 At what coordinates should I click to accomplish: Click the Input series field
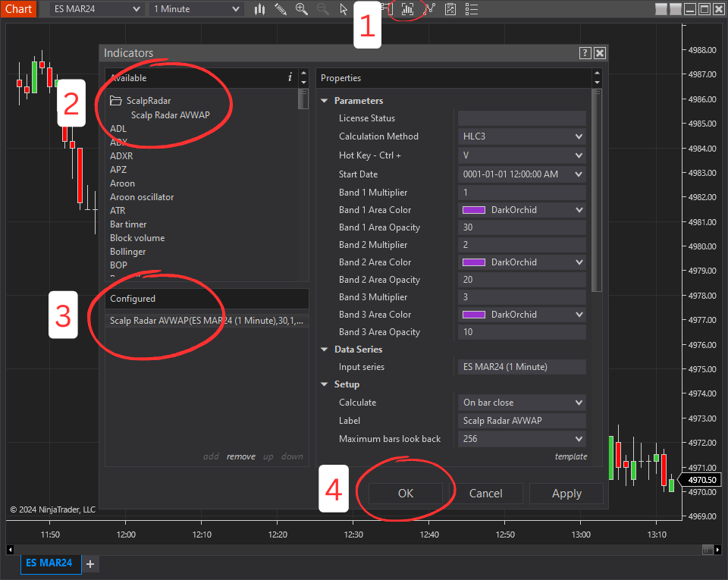click(522, 367)
